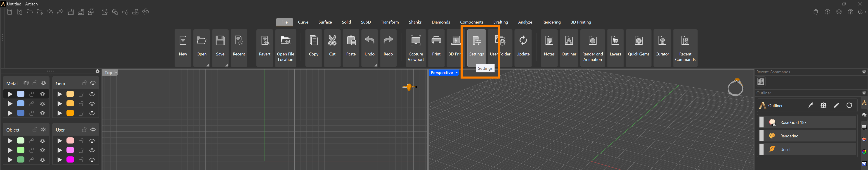Hide the User layer group
This screenshot has width=868, height=170.
click(x=93, y=130)
